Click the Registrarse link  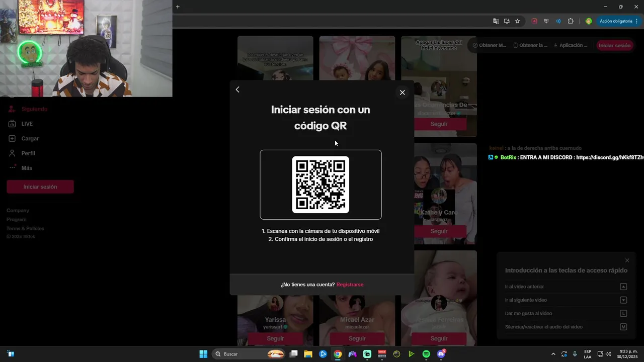pyautogui.click(x=350, y=285)
